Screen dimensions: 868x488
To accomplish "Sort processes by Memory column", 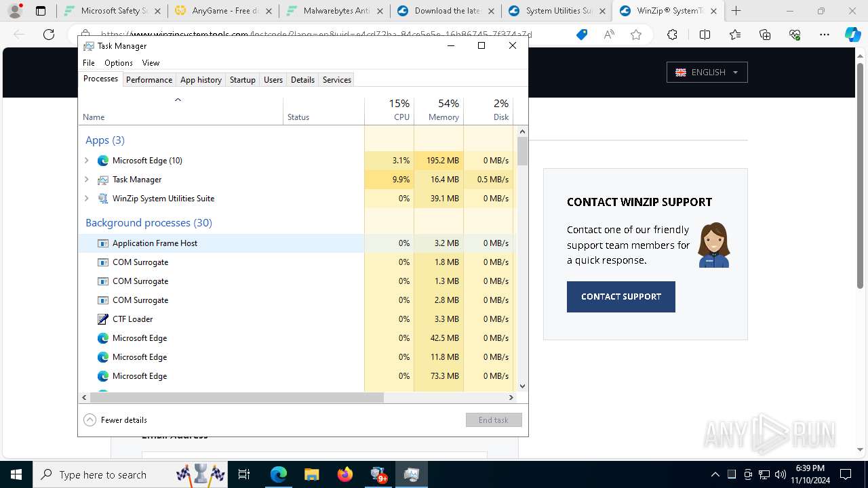I will coord(439,110).
